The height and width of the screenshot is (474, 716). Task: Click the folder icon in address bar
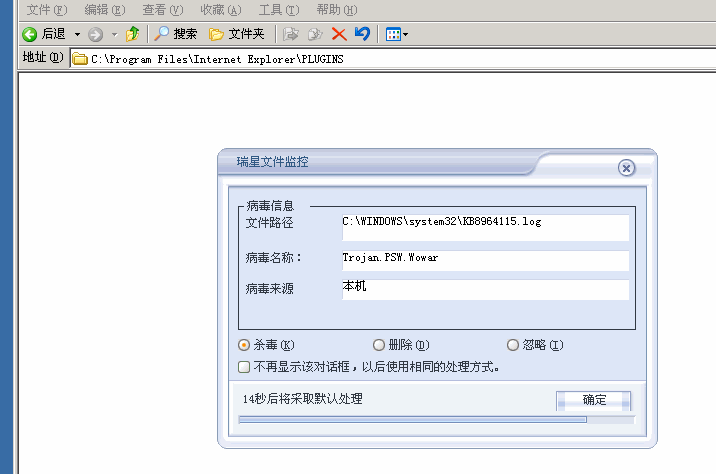coord(80,59)
